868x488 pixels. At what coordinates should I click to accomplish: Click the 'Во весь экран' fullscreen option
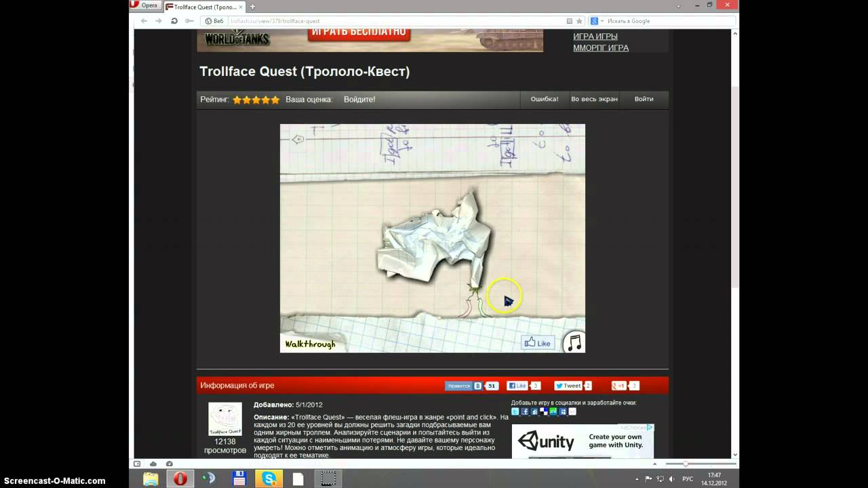coord(594,99)
